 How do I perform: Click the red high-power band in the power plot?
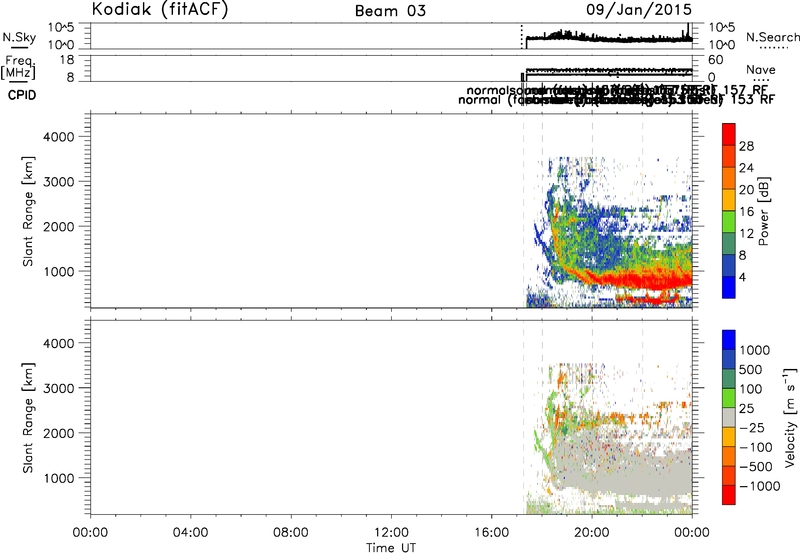tap(643, 281)
